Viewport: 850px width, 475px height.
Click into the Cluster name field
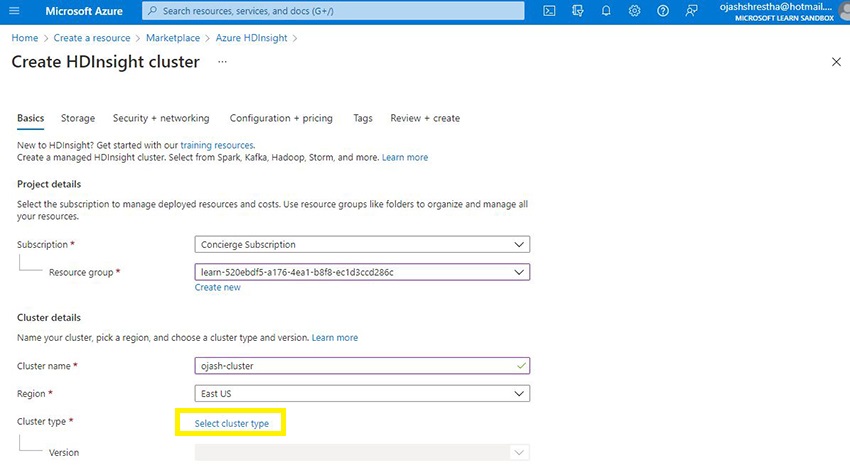click(x=355, y=366)
